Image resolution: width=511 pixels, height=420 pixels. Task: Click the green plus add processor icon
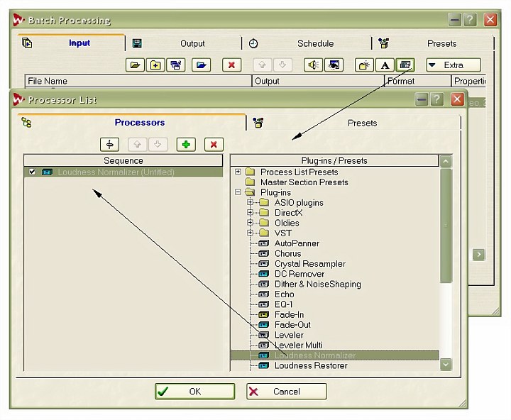coord(186,144)
